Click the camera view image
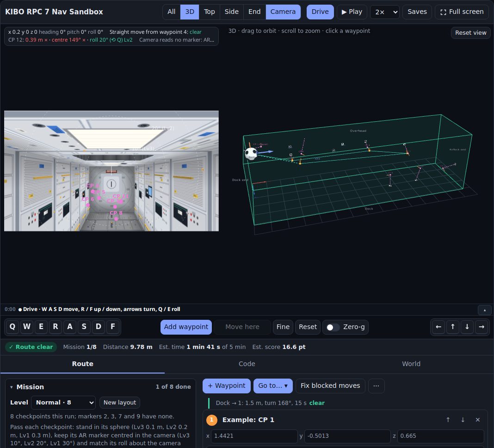Viewport: 494px width, 448px height. point(111,171)
